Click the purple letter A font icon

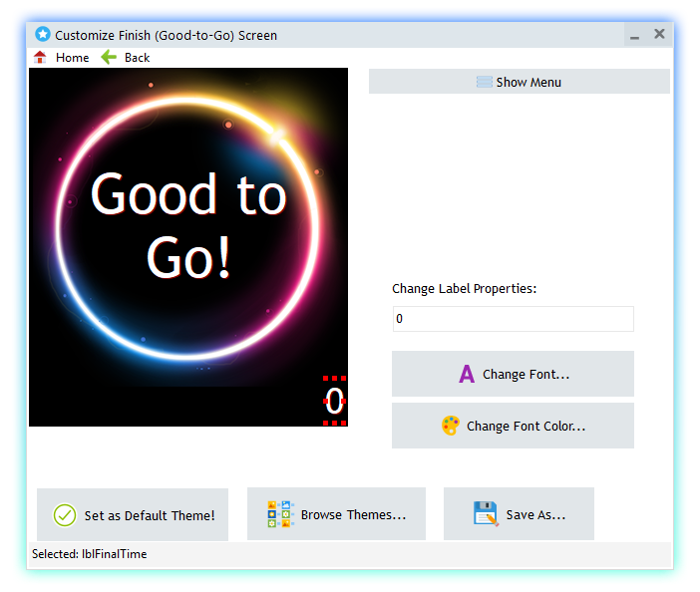tap(466, 375)
